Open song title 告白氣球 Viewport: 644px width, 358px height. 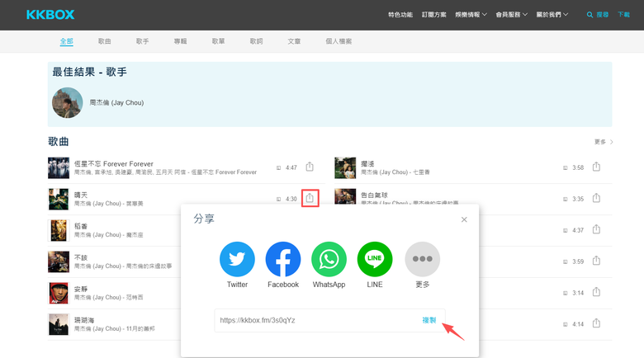(374, 195)
